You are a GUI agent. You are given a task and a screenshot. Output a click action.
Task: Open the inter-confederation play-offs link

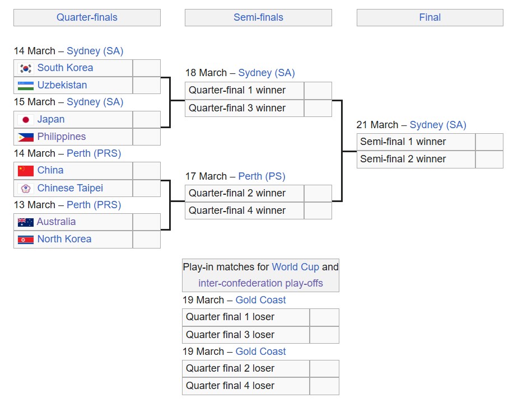pos(260,283)
